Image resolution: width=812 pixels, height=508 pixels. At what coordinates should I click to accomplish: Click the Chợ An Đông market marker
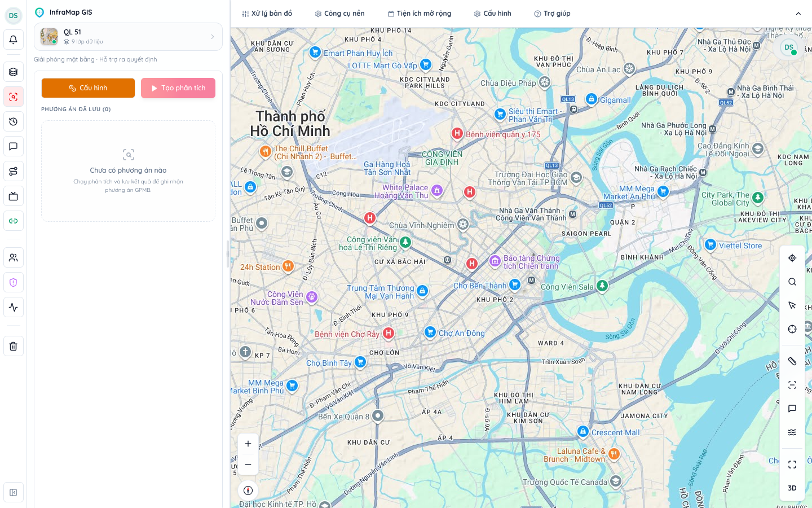[x=430, y=332]
